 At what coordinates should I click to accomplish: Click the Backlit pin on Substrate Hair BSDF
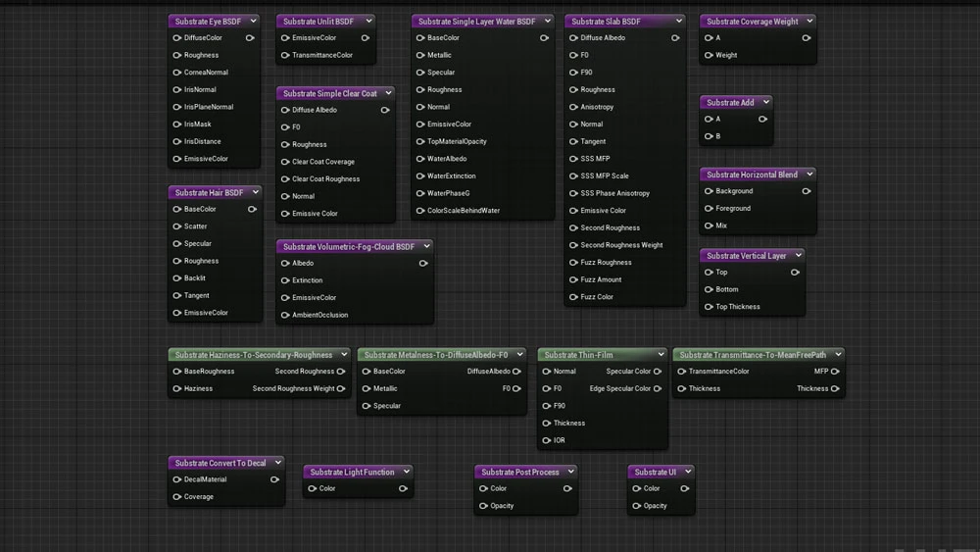click(176, 278)
